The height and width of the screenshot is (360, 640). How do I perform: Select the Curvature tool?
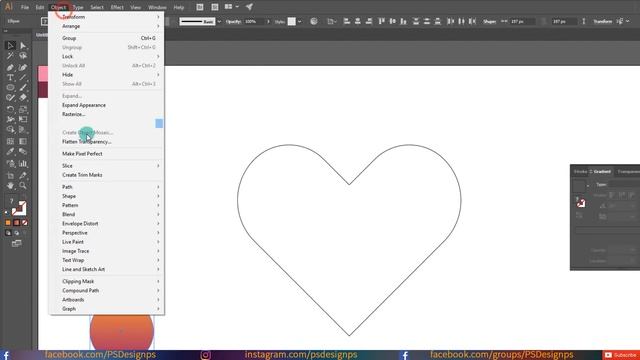pyautogui.click(x=23, y=67)
